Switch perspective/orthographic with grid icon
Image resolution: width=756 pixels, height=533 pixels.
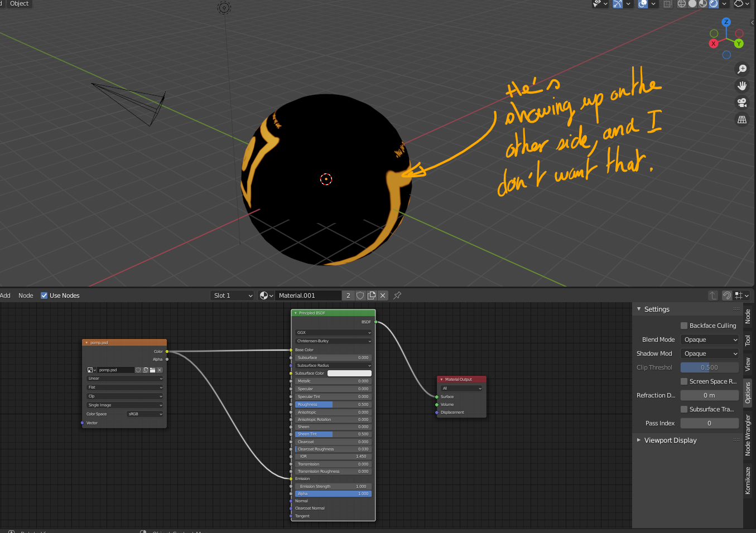coord(742,119)
